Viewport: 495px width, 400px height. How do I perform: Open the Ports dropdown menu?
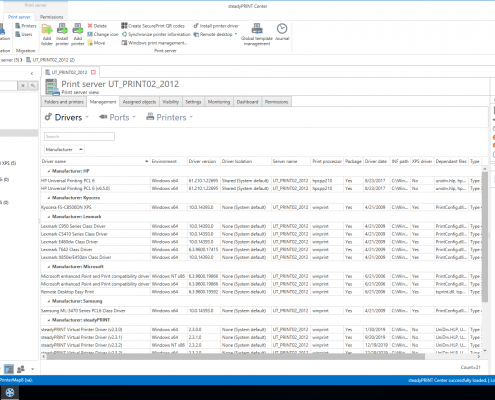click(x=117, y=117)
